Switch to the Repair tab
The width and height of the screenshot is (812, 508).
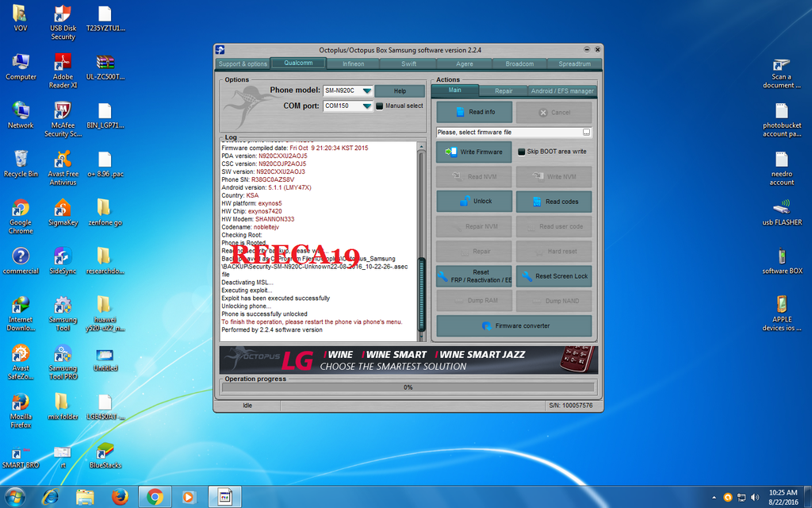pos(504,91)
